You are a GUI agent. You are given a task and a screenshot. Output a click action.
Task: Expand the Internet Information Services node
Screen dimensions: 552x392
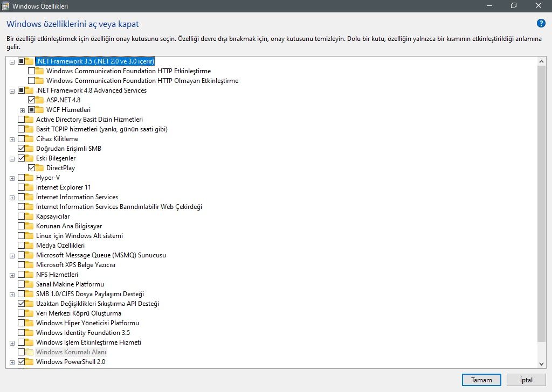point(12,198)
